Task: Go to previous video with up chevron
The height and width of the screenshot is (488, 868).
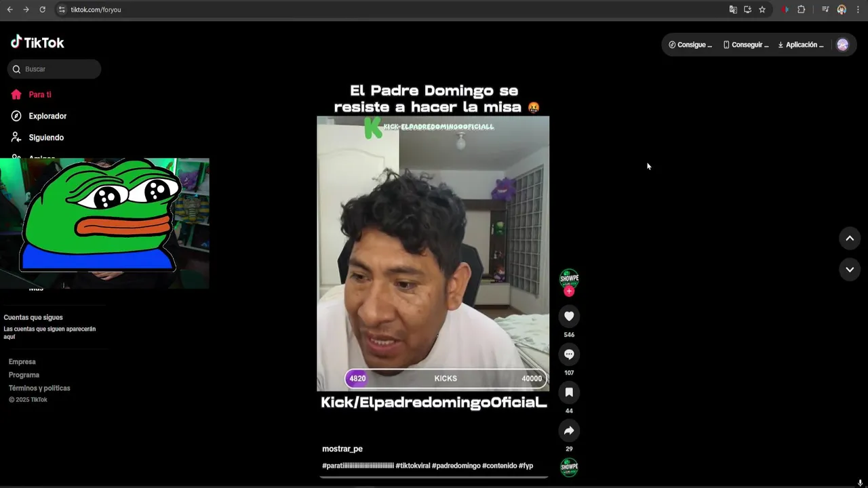Action: 850,238
